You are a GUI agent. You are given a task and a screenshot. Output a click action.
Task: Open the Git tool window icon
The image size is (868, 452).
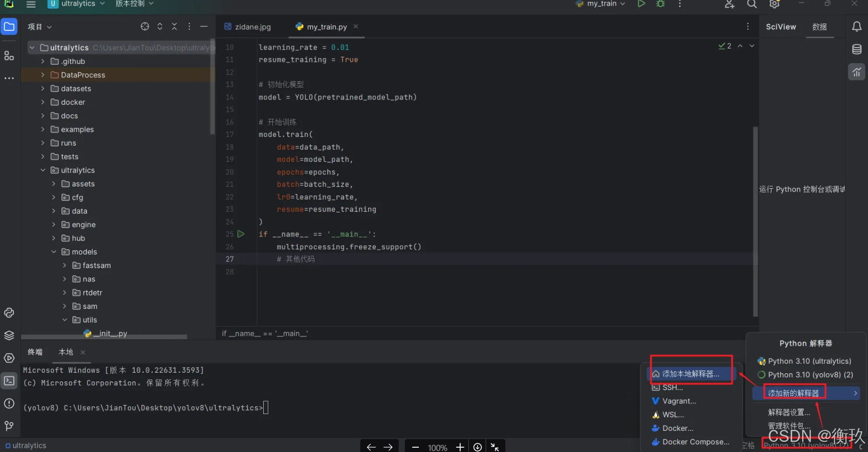click(x=9, y=426)
